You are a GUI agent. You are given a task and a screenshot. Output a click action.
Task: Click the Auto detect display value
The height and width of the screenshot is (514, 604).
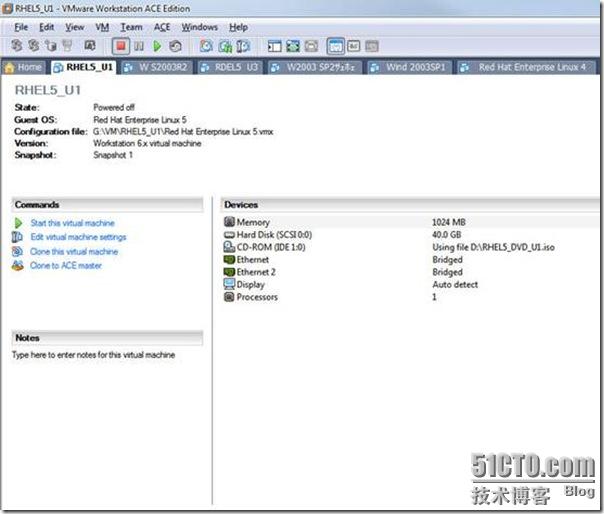[x=455, y=284]
